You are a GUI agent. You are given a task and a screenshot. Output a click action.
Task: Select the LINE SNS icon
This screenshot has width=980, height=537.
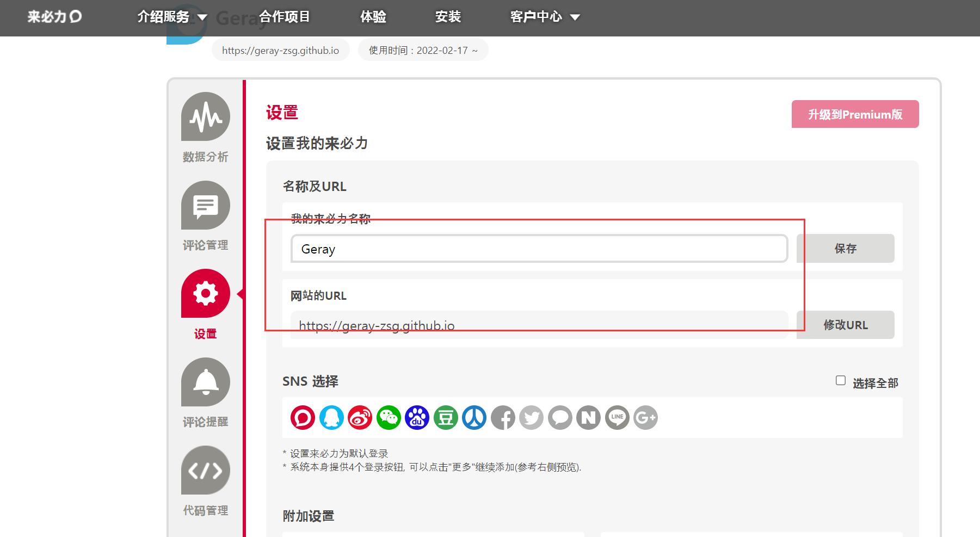pyautogui.click(x=617, y=418)
